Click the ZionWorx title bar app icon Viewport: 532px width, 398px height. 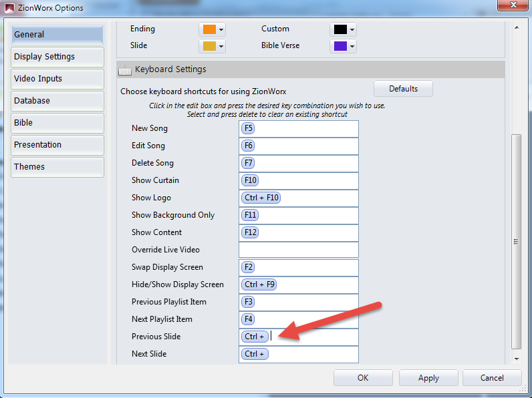9,8
